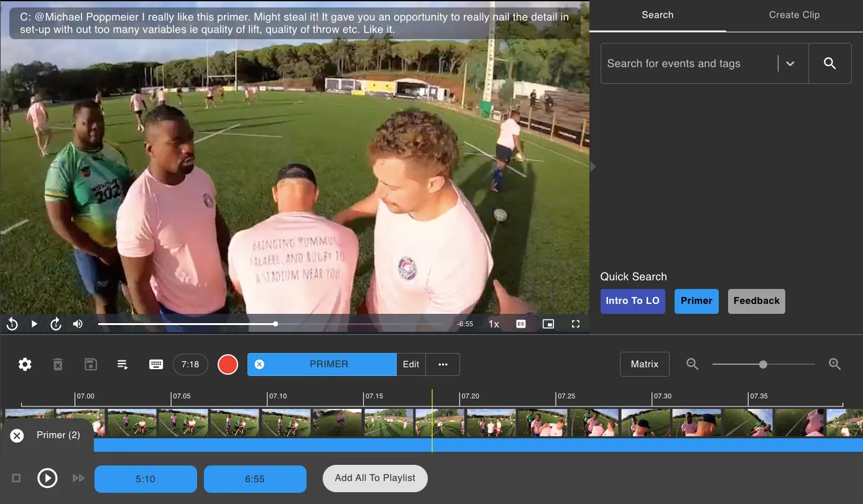
Task: Expand the search events dropdown arrow
Action: (790, 63)
